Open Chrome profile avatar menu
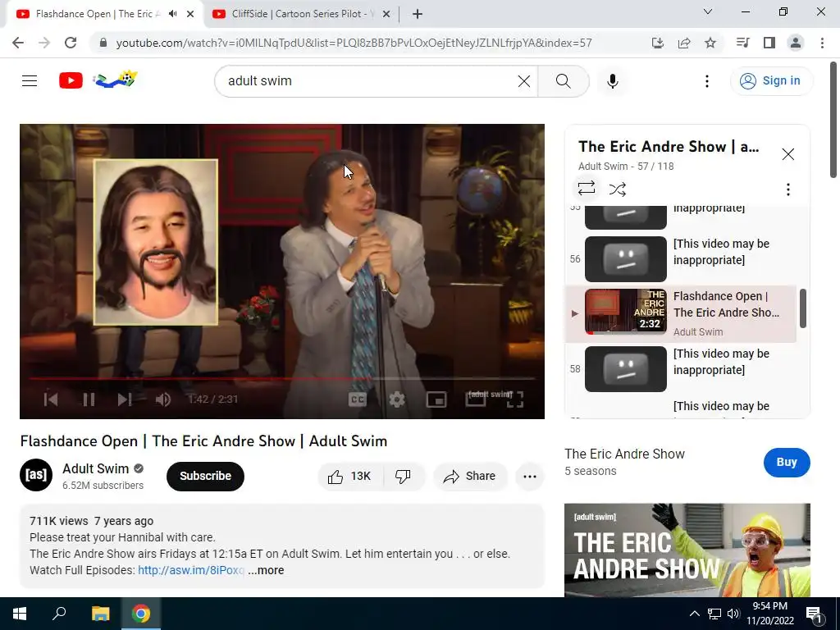The width and height of the screenshot is (840, 630). [796, 43]
